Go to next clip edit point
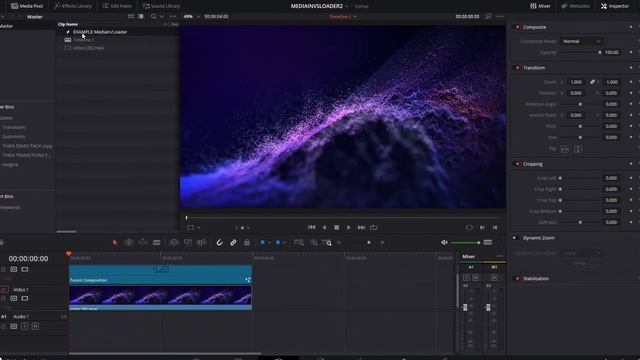Viewport: 640px width, 360px height. coord(482,227)
